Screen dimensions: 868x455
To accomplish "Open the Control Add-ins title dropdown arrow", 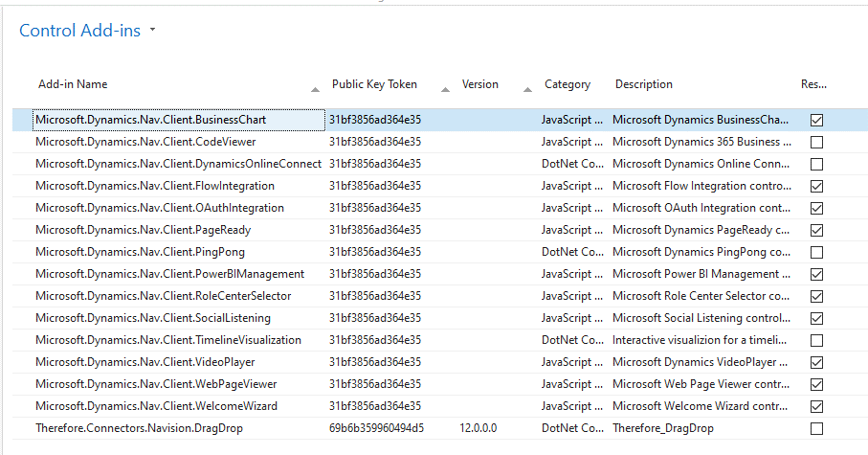I will (x=152, y=30).
